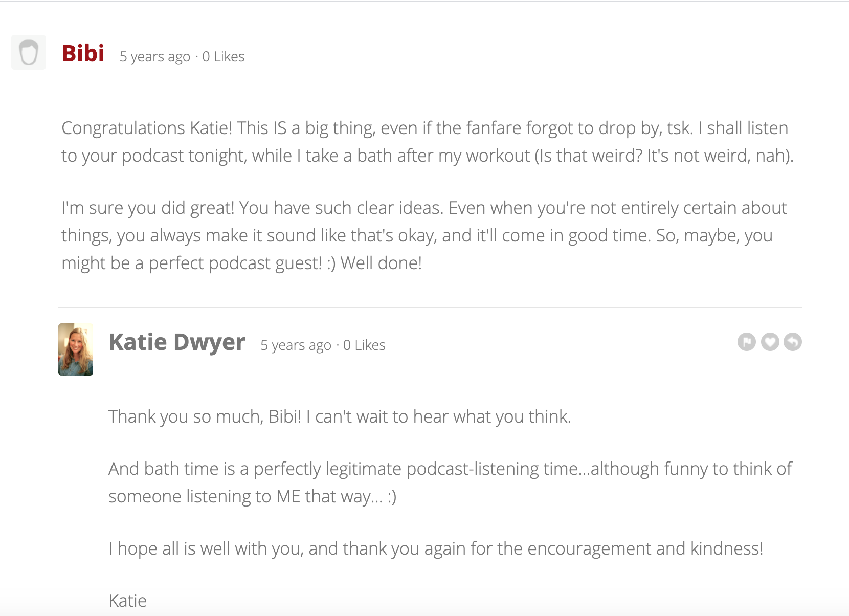The width and height of the screenshot is (849, 616).
Task: Click the horizontal rule at the page top
Action: (424, 2)
